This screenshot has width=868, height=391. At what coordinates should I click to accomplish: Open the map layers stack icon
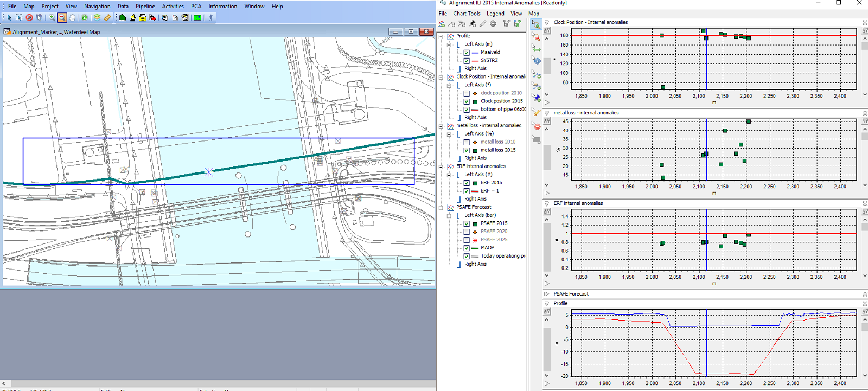pyautogui.click(x=97, y=17)
